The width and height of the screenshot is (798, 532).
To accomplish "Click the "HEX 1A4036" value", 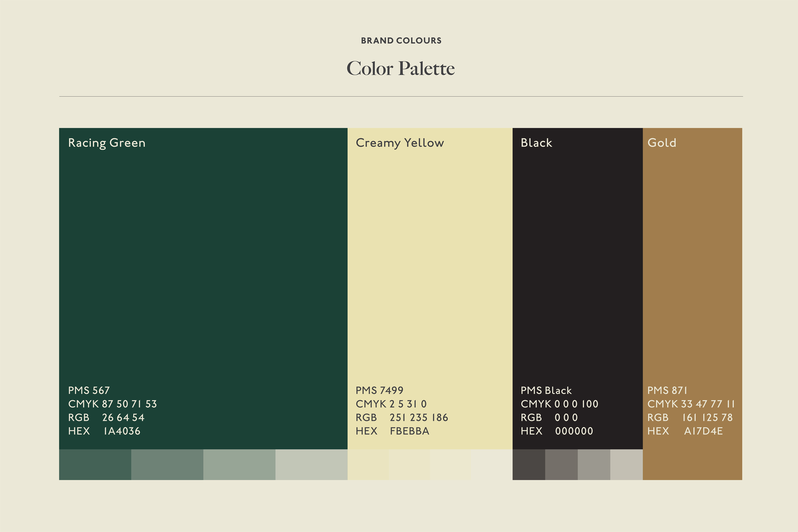I will [x=104, y=431].
